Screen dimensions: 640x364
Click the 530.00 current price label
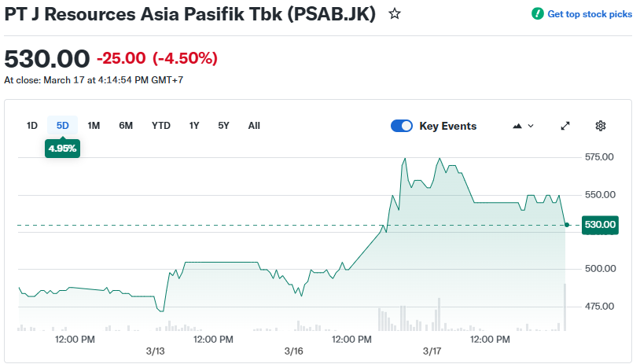pos(600,225)
